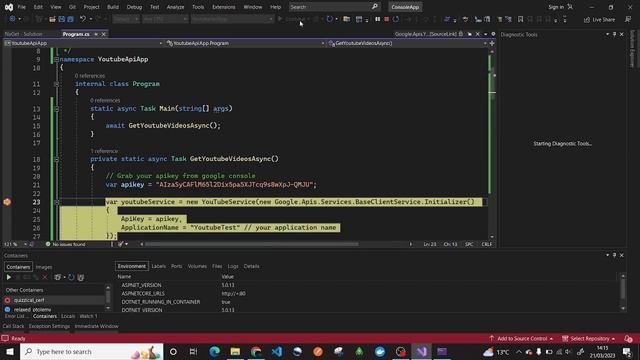Open the Diagnostic Tools window options dropdown
The width and height of the screenshot is (640, 360).
coord(607,34)
